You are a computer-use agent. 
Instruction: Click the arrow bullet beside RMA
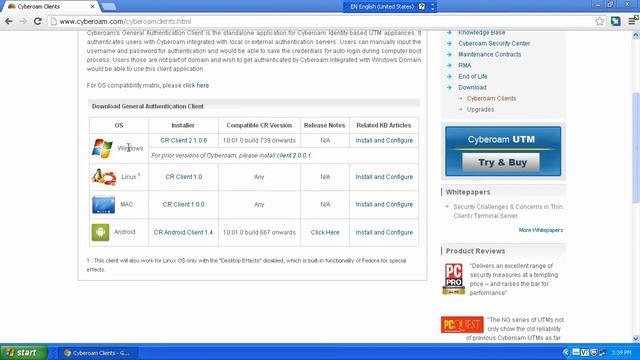449,65
